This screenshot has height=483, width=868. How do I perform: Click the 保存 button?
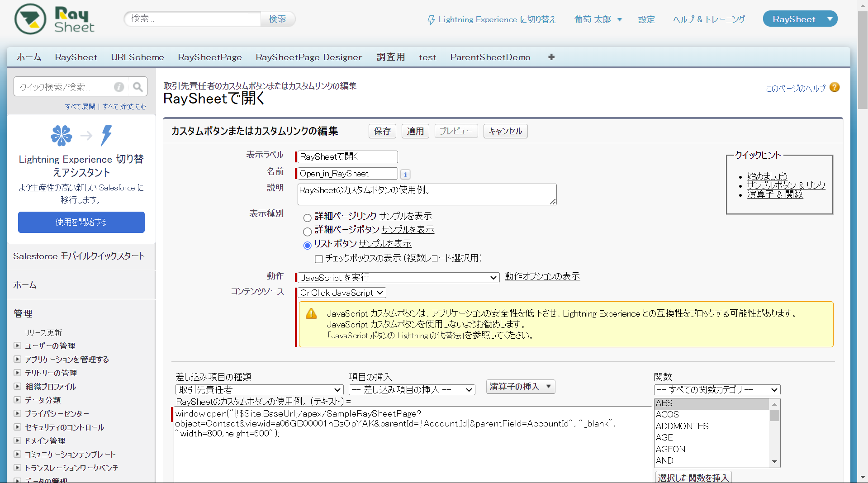pos(382,131)
